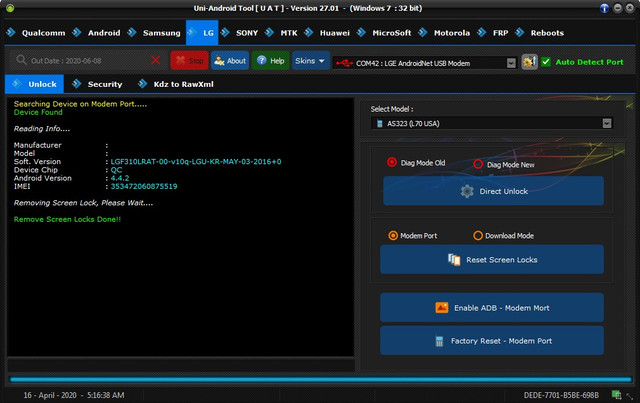This screenshot has height=403, width=640.
Task: Click the Out Date search field
Action: 85,61
